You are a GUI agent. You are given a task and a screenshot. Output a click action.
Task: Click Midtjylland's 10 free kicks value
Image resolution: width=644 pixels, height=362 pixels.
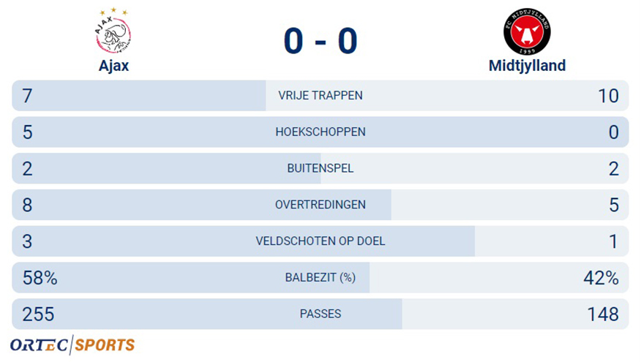pos(608,96)
